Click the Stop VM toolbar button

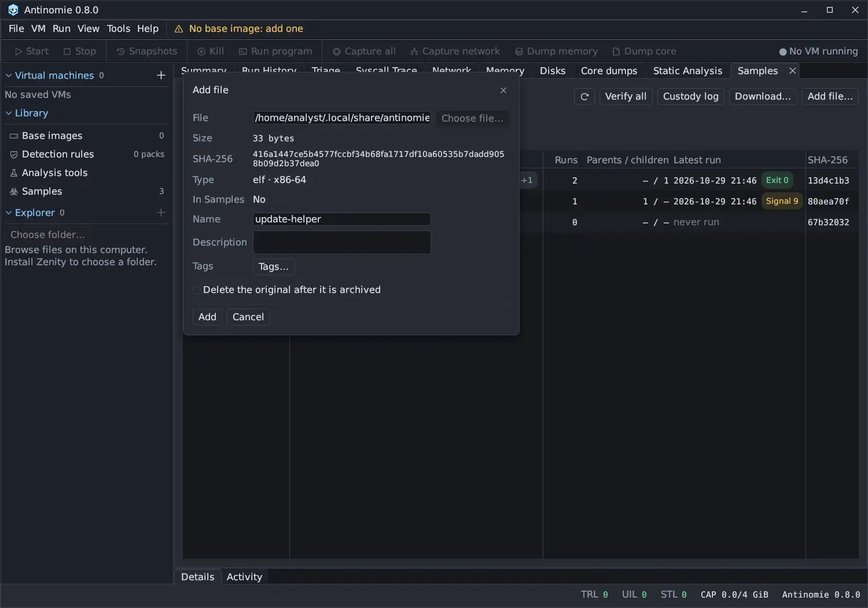pyautogui.click(x=80, y=51)
